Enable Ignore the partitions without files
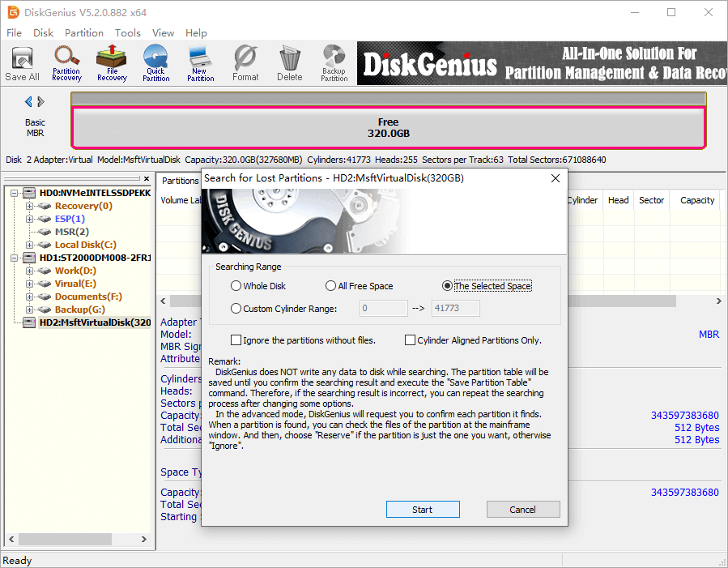Screen dimensions: 728x568 236,340
